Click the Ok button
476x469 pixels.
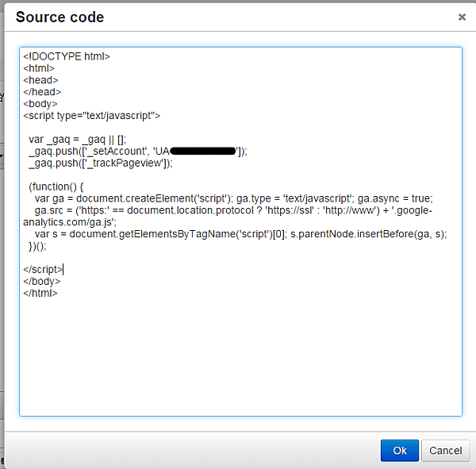pos(400,451)
